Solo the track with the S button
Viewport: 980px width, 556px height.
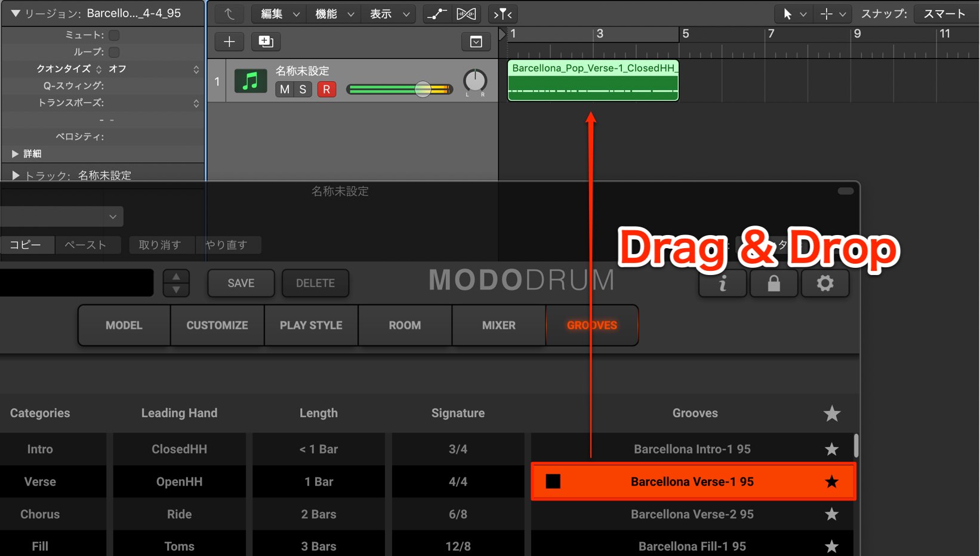tap(303, 89)
